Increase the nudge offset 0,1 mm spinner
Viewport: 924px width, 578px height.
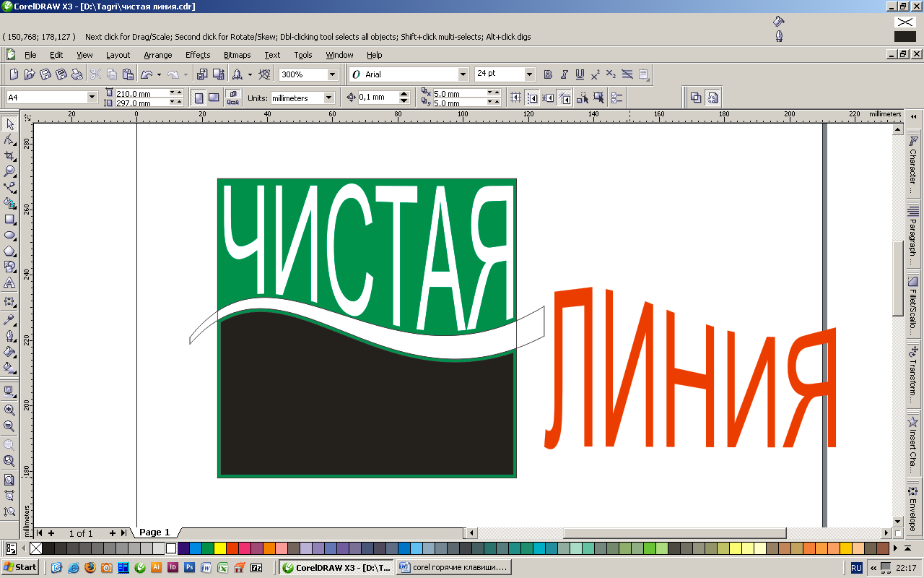(404, 94)
